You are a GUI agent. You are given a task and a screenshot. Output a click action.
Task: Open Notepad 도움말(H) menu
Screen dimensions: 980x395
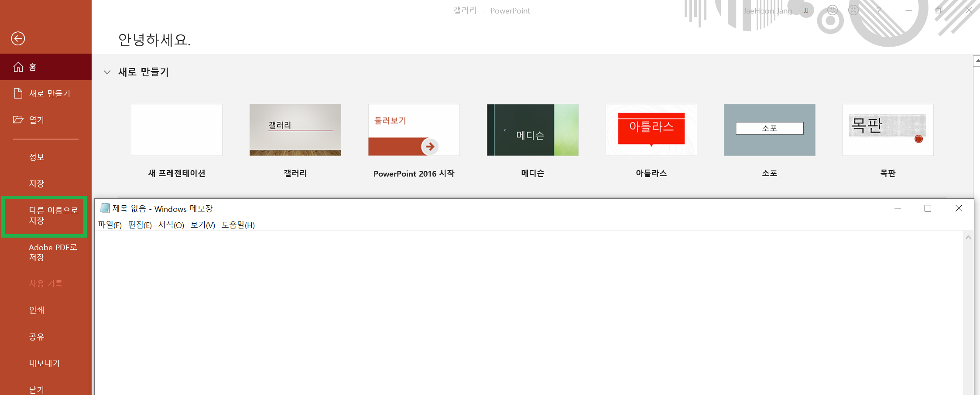238,225
